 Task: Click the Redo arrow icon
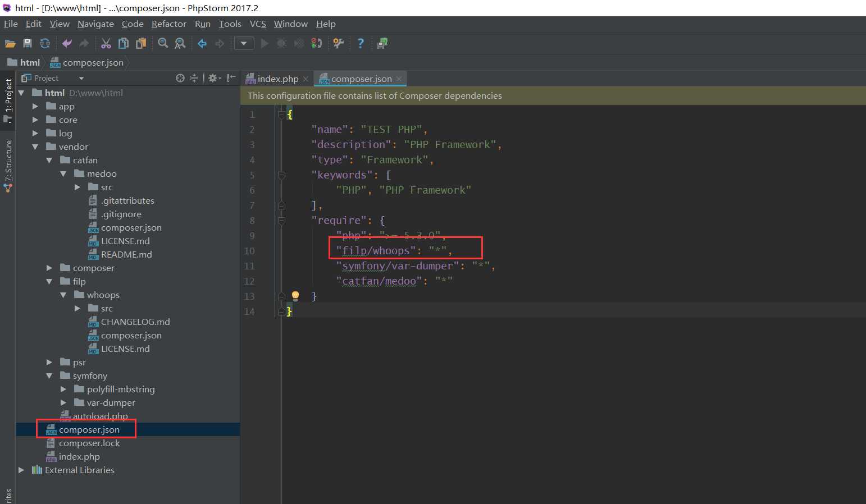click(x=84, y=43)
